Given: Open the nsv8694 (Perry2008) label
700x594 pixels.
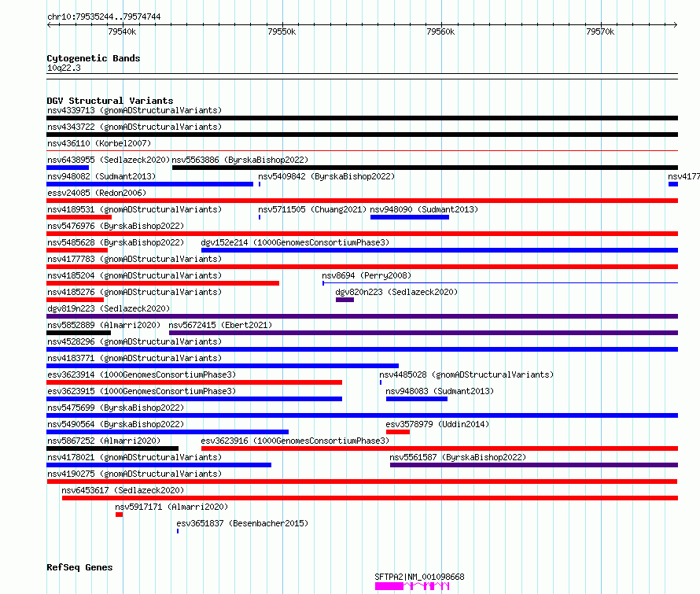Looking at the screenshot, I should pyautogui.click(x=367, y=275).
